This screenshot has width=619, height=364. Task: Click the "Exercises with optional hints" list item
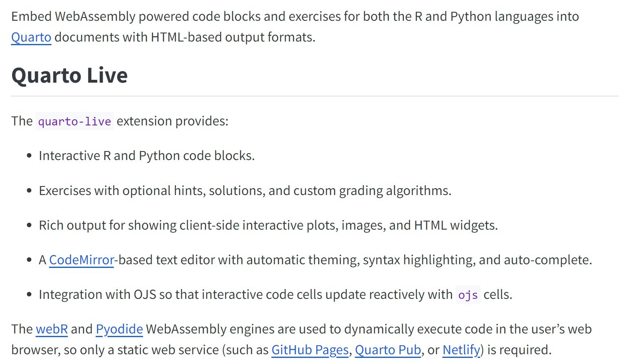click(245, 191)
